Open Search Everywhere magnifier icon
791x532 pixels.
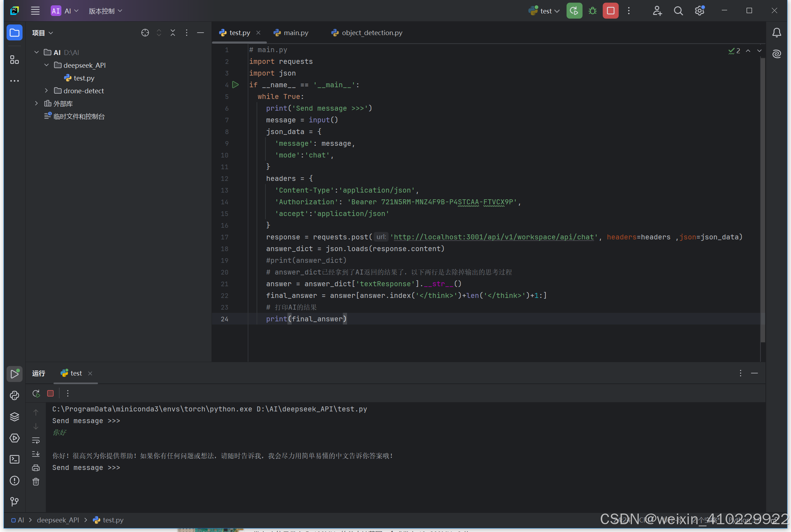[x=678, y=11]
